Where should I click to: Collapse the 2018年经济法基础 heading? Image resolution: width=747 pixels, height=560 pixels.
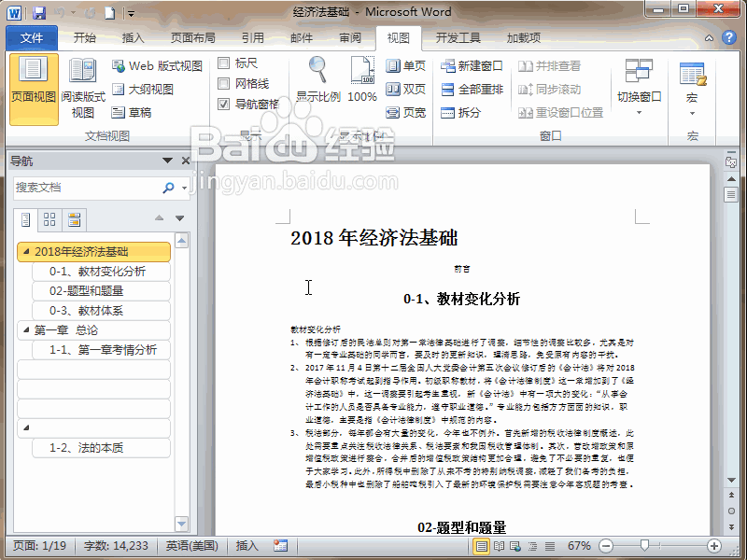(x=27, y=251)
